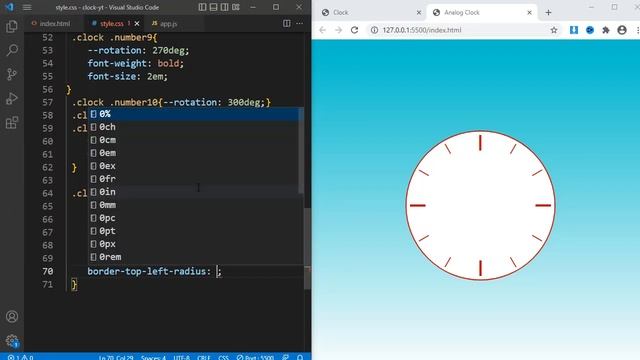Click Port: 5500 Live Server status
The width and height of the screenshot is (640, 360).
click(255, 357)
